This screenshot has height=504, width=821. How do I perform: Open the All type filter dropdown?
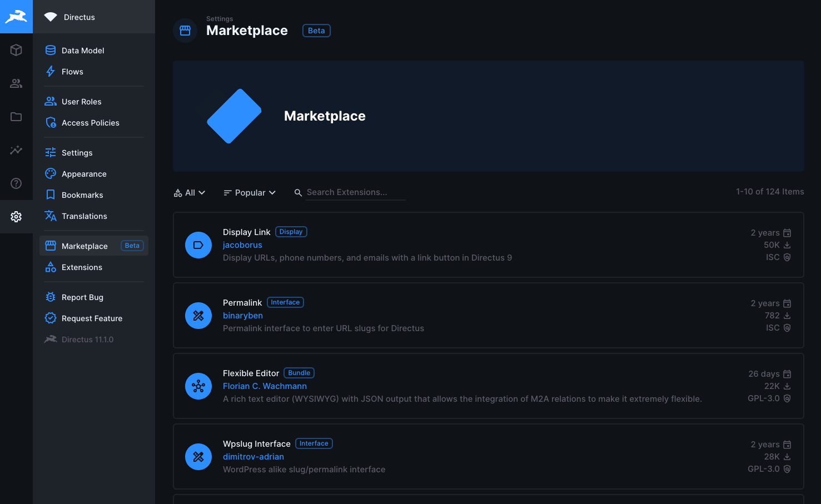[x=190, y=192]
